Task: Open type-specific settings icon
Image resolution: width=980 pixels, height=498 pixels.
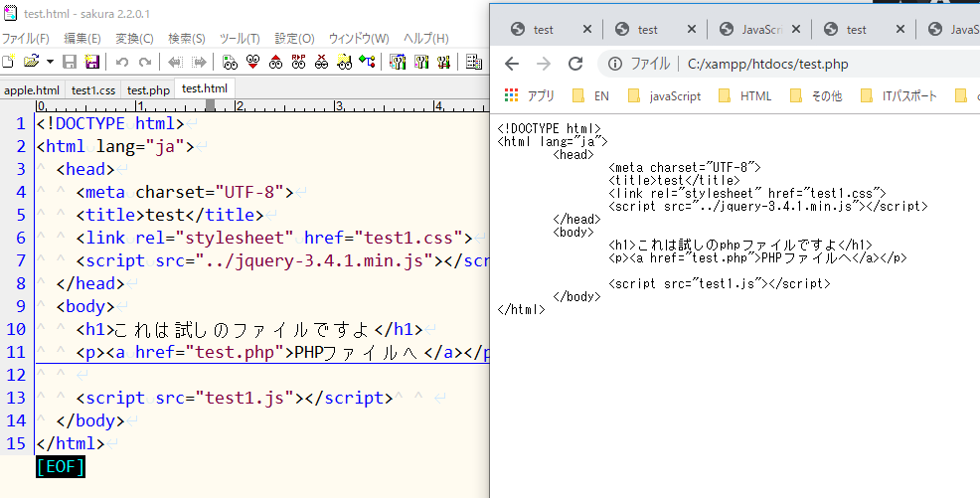Action: (421, 62)
